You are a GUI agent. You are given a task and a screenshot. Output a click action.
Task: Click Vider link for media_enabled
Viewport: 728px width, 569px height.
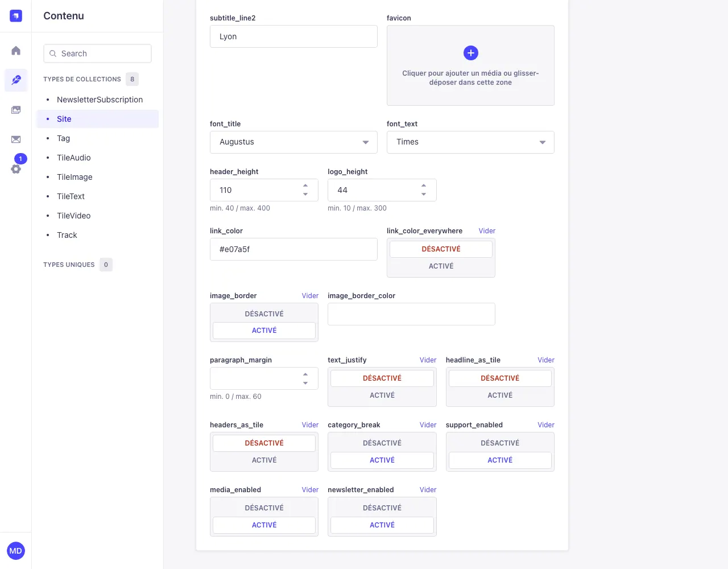click(310, 490)
